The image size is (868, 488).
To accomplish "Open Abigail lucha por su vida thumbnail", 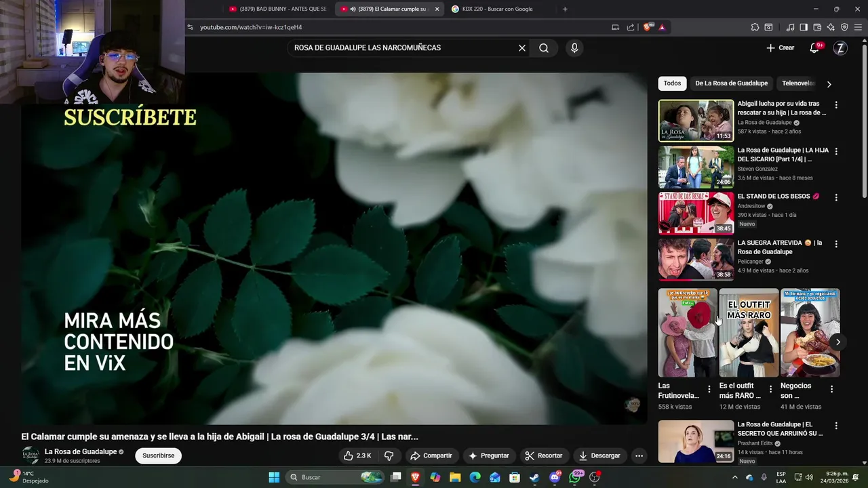I will tap(696, 121).
